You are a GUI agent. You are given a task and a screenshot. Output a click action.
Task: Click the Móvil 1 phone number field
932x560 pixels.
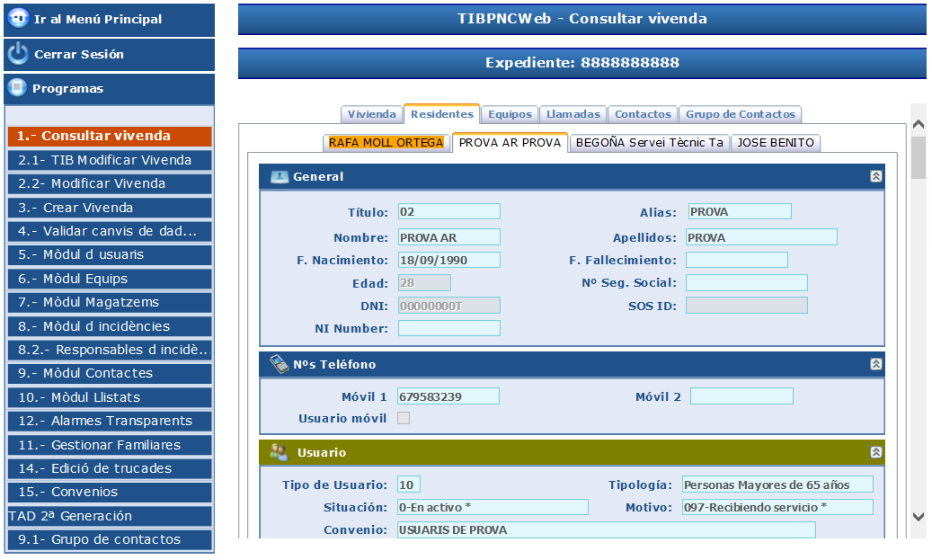pyautogui.click(x=448, y=396)
